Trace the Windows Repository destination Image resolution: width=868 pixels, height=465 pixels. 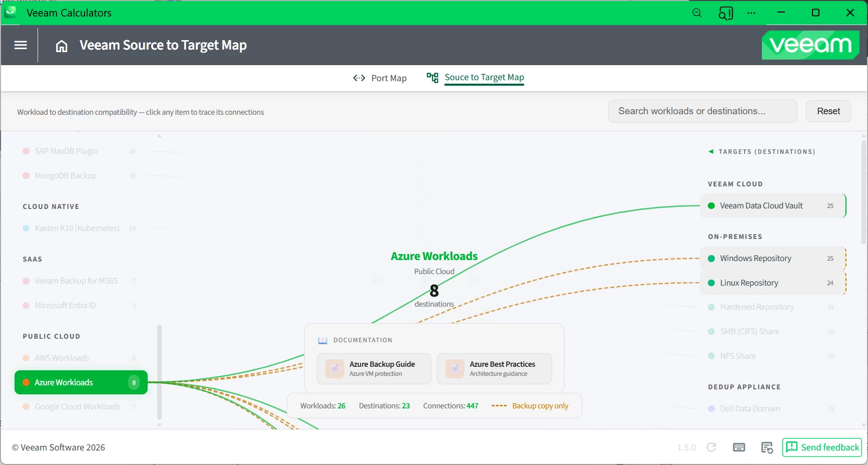click(773, 259)
